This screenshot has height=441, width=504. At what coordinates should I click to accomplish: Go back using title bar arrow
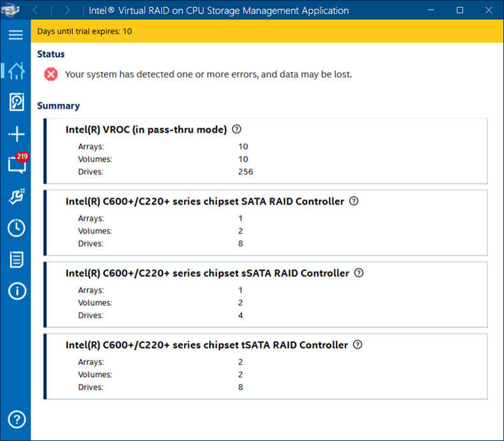(x=36, y=10)
